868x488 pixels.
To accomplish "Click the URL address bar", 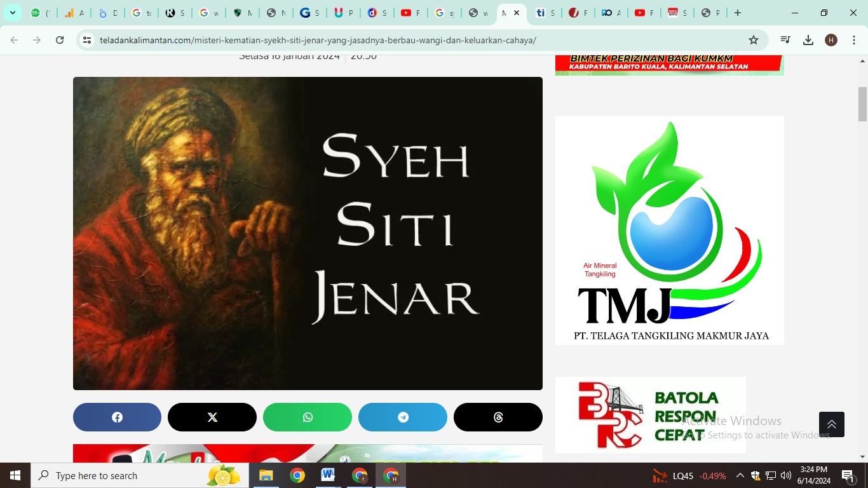I will tap(419, 40).
